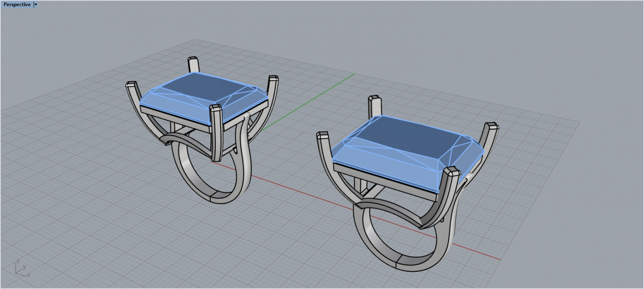Select the rear prong of the left ring
Image resolution: width=644 pixels, height=289 pixels.
pos(193,63)
